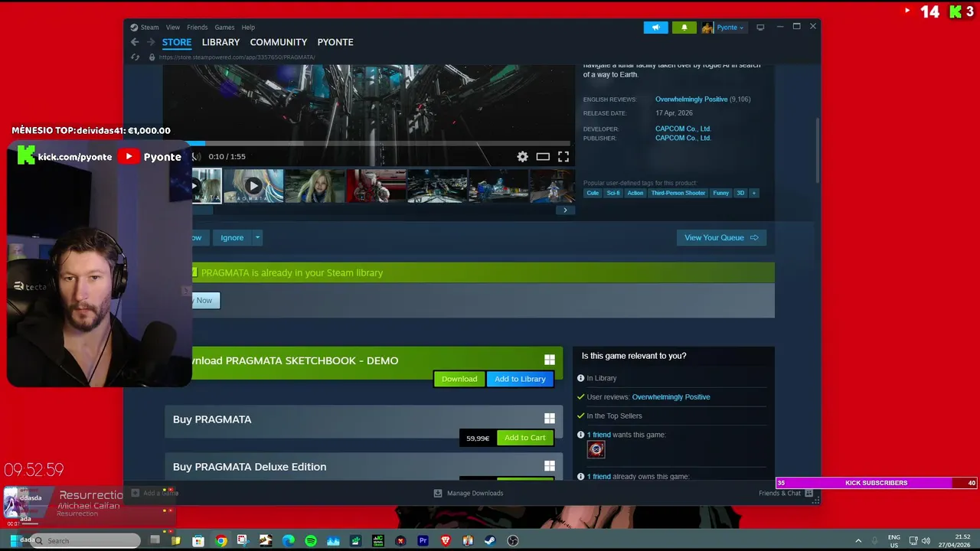The width and height of the screenshot is (980, 551).
Task: Open Steam from the taskbar
Action: [x=490, y=541]
